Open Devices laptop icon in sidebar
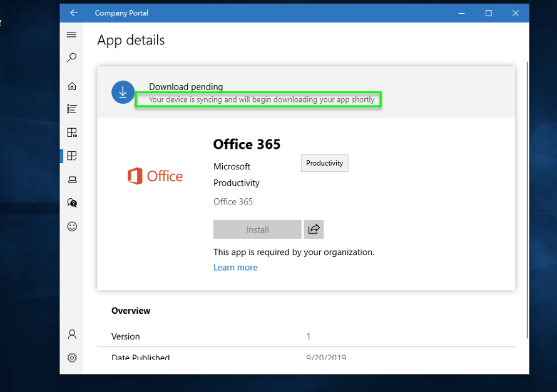 click(72, 179)
